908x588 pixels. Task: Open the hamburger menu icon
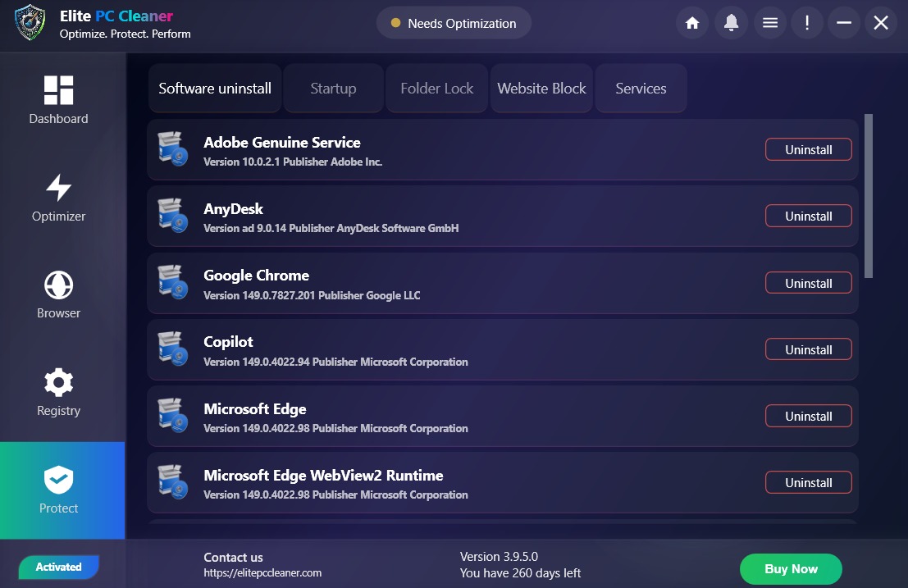pos(769,23)
